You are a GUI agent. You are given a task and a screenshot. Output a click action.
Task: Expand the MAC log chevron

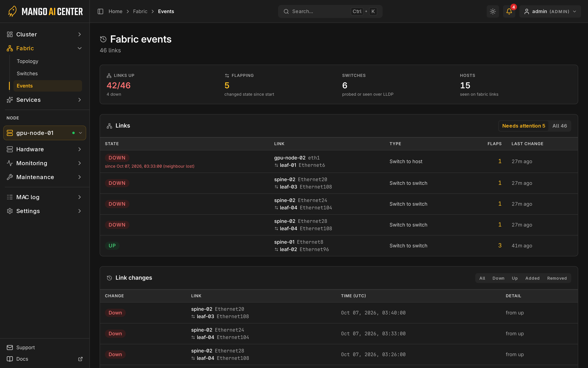(79, 197)
